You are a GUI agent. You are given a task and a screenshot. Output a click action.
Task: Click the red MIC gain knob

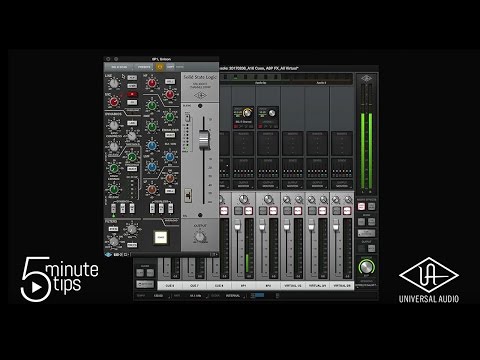pyautogui.click(x=114, y=102)
